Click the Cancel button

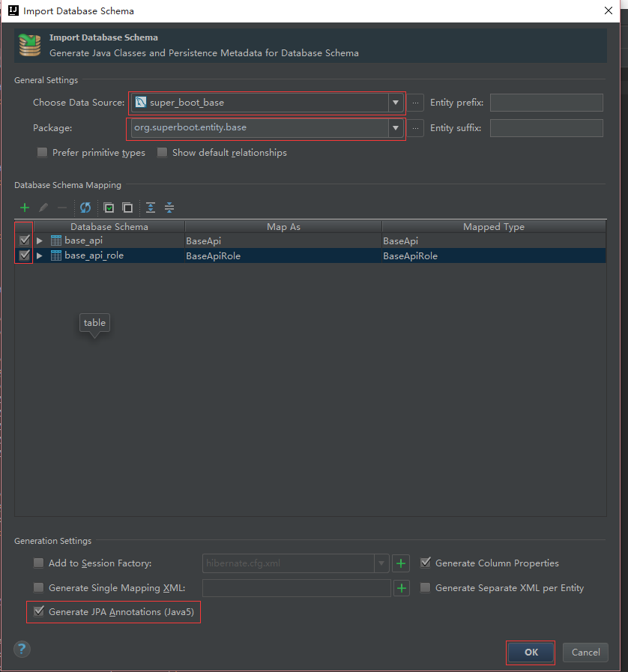[x=585, y=653]
